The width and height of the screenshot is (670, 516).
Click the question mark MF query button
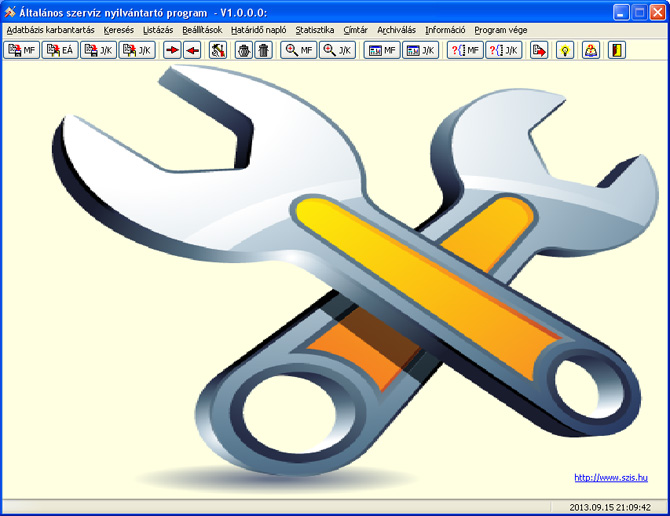(465, 50)
